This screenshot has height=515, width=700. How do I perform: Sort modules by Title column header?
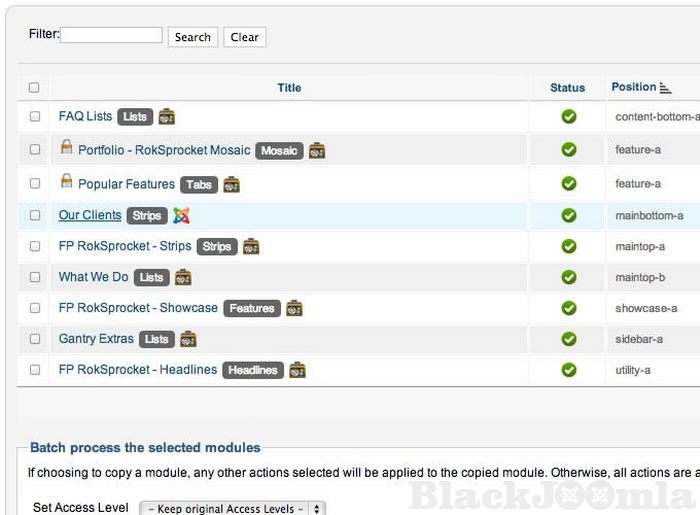(x=289, y=88)
